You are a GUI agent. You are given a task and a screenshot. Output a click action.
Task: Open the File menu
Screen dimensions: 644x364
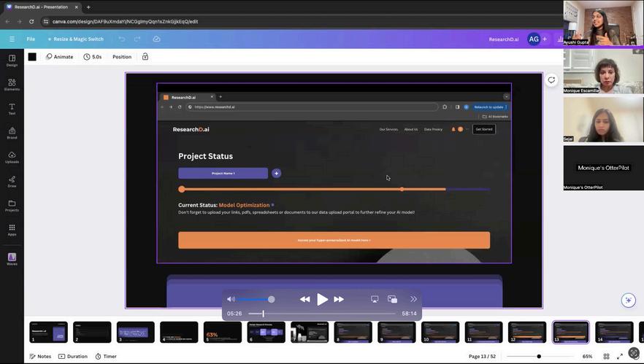pos(31,39)
